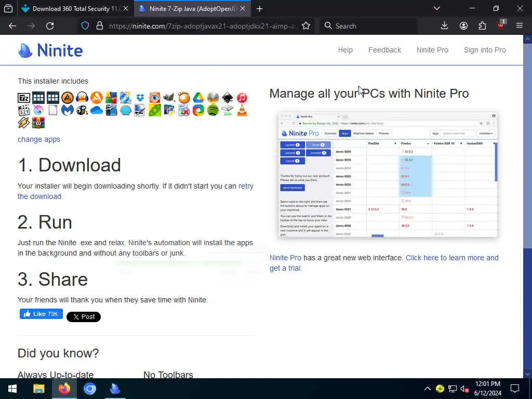532x399 pixels.
Task: Open the Help page link
Action: [345, 50]
